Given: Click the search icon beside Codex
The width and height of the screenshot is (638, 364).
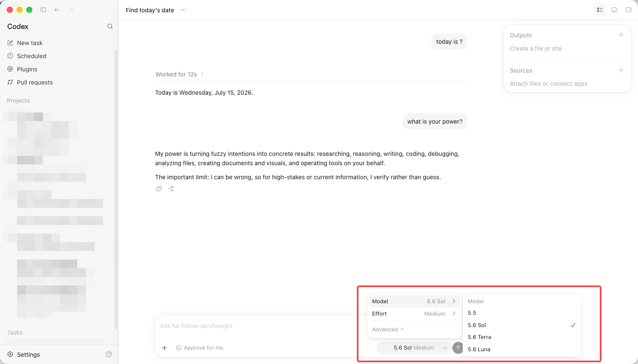Looking at the screenshot, I should pos(110,26).
